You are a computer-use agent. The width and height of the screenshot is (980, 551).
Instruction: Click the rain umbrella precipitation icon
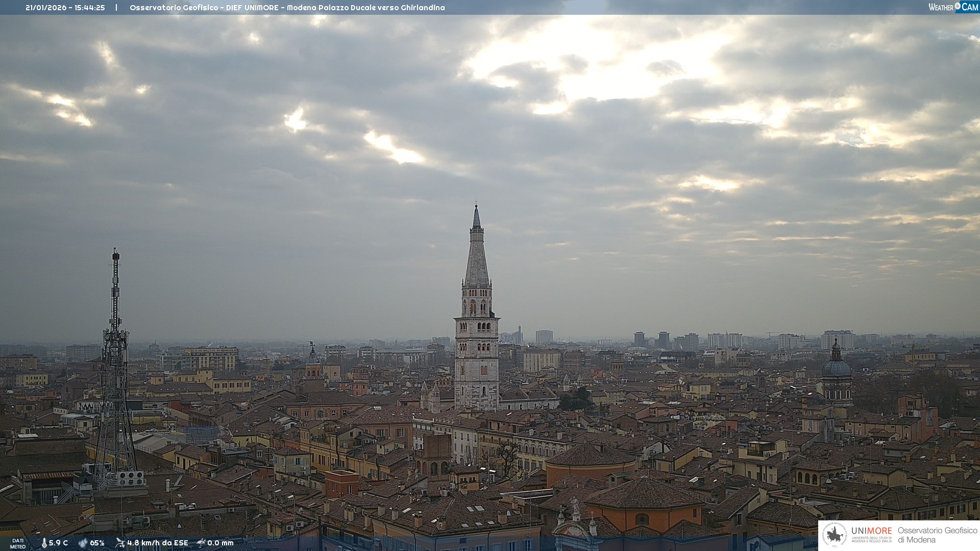[201, 543]
